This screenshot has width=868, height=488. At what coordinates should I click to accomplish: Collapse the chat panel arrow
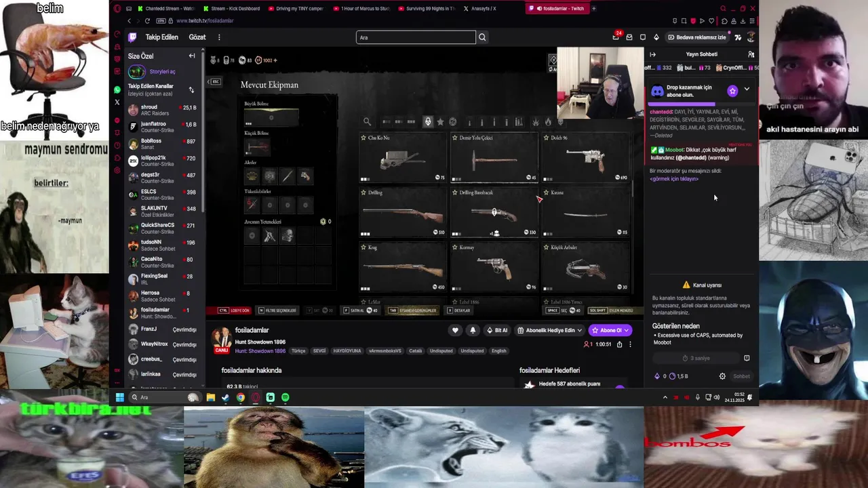coord(652,54)
